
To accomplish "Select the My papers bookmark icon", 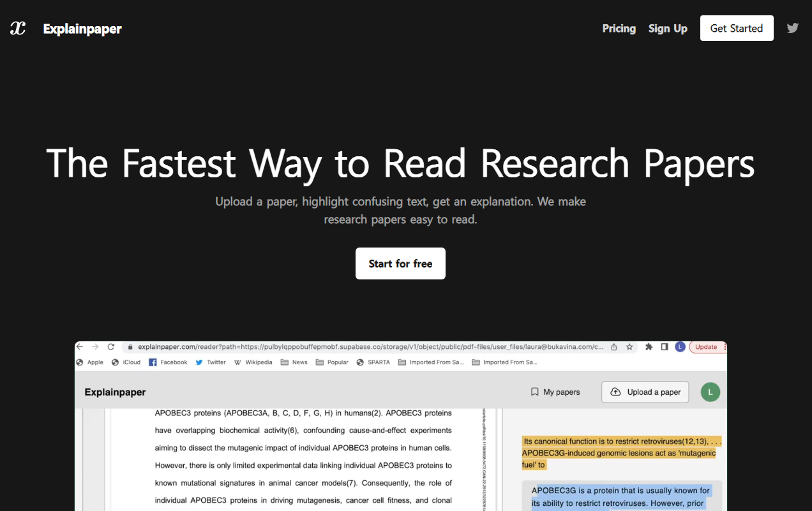I will tap(535, 392).
